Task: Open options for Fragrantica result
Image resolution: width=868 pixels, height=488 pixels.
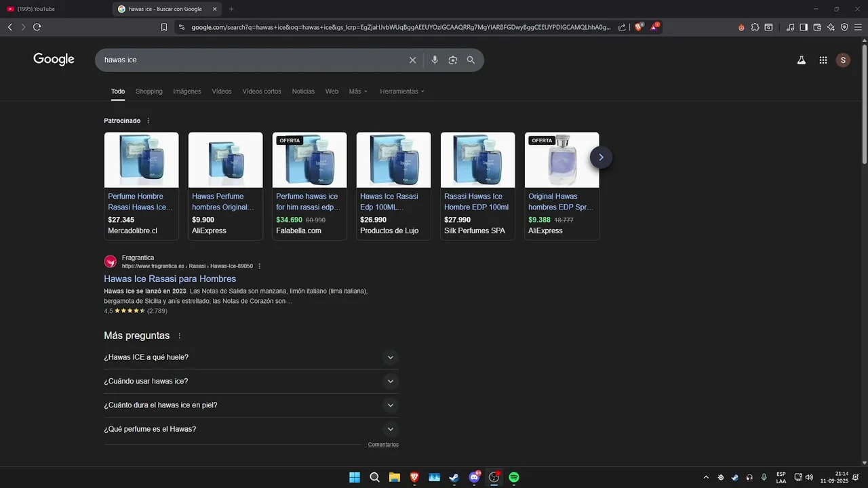Action: [259, 266]
